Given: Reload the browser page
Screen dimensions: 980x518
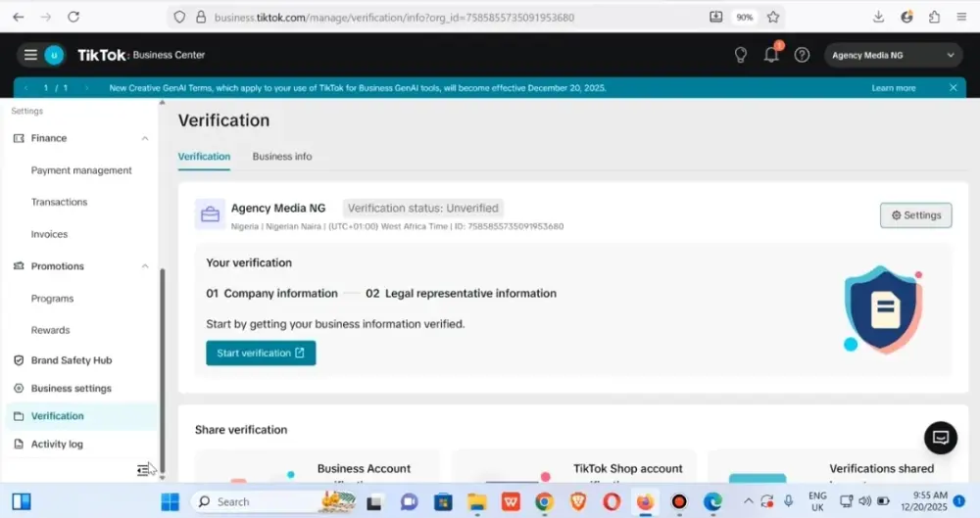Looking at the screenshot, I should [x=73, y=17].
